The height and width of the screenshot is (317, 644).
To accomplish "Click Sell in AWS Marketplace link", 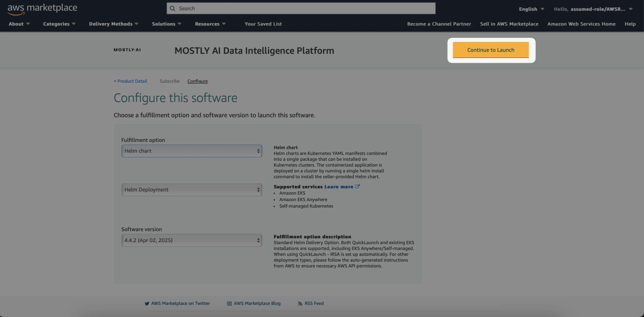I will tap(509, 24).
